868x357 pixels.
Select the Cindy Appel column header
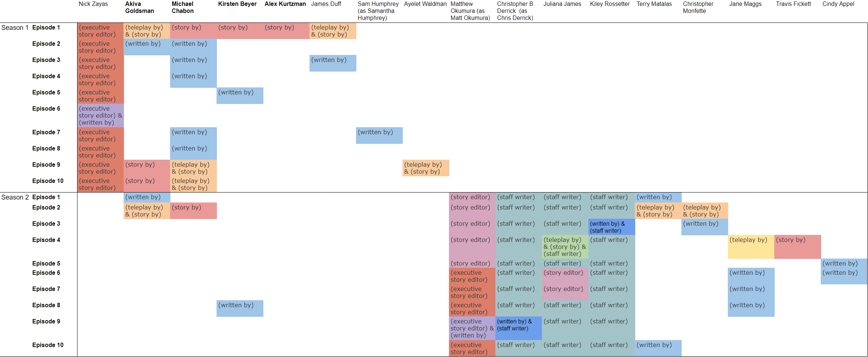838,4
